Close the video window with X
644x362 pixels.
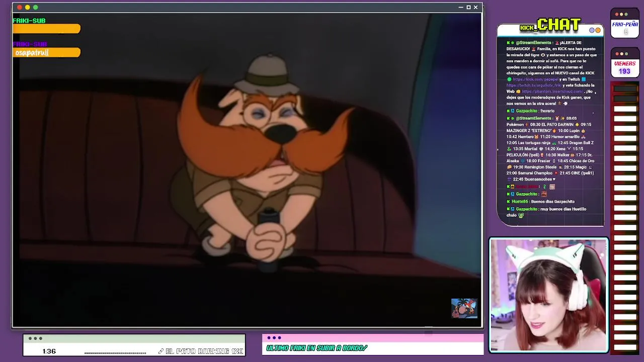(475, 8)
